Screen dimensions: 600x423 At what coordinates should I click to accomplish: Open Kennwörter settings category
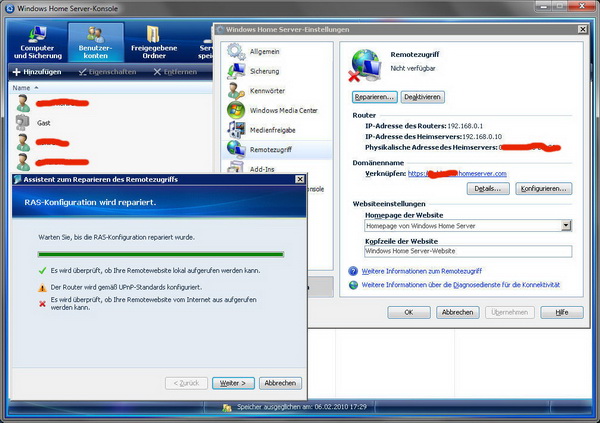click(x=270, y=91)
